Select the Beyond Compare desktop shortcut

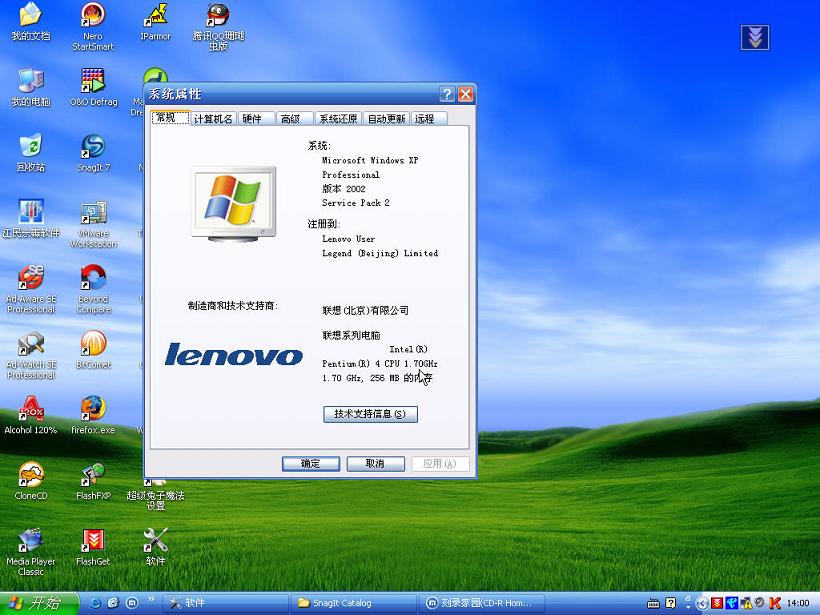coord(94,289)
